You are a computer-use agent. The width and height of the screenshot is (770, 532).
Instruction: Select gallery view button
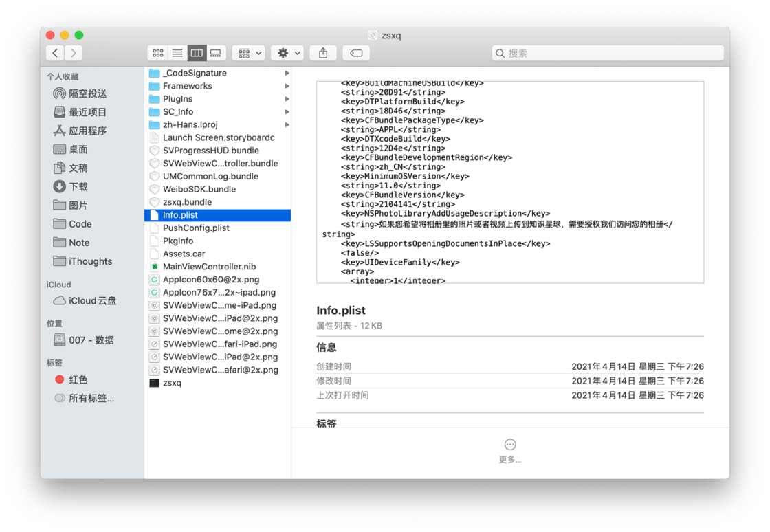[x=216, y=53]
